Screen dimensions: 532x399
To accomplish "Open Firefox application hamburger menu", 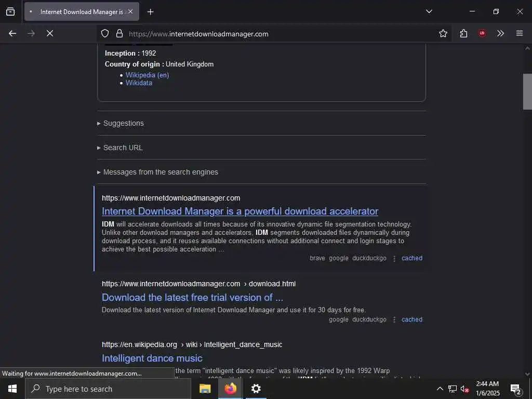I will pos(520,33).
